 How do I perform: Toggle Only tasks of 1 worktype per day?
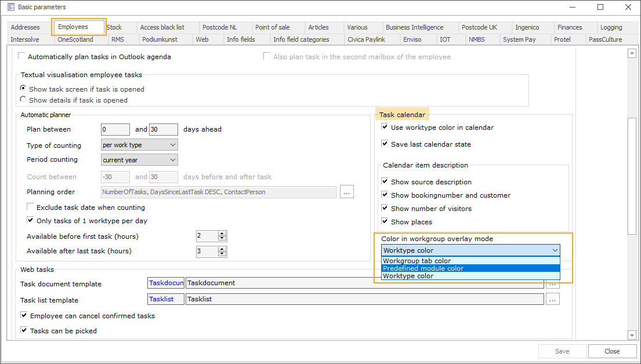tap(30, 220)
